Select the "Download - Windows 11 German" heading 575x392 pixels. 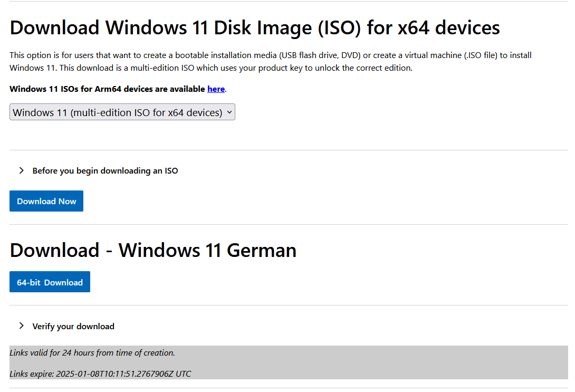coord(153,250)
